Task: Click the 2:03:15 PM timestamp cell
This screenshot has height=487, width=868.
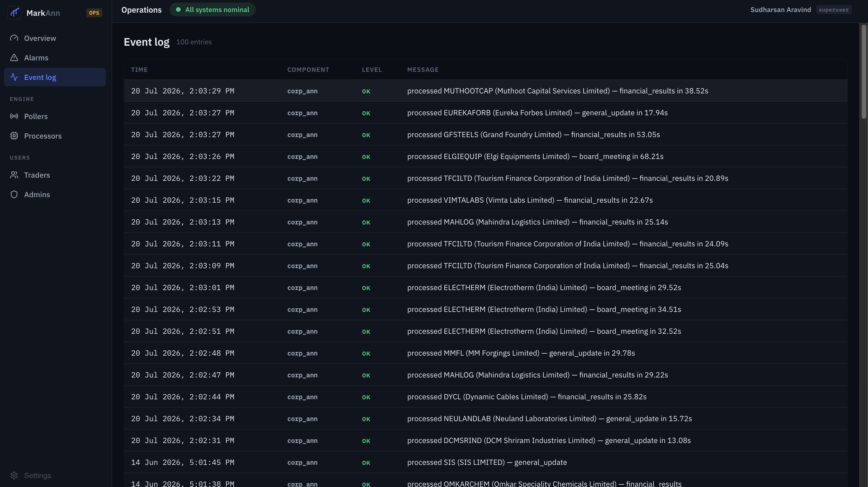Action: (183, 200)
